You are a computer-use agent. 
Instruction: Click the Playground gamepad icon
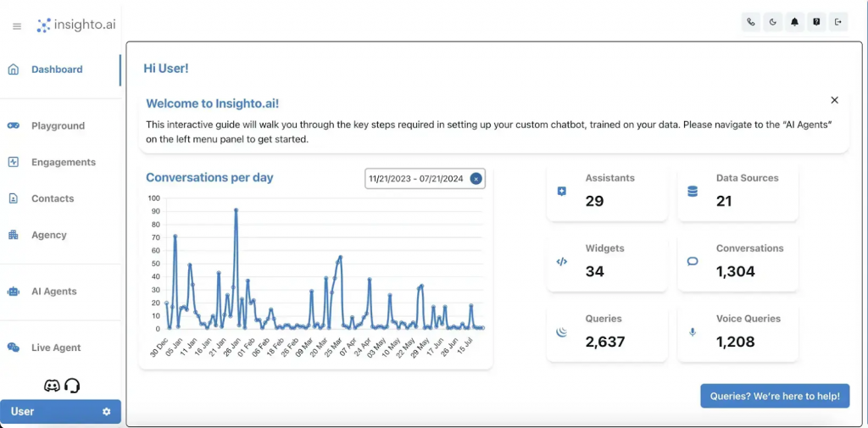pos(14,125)
